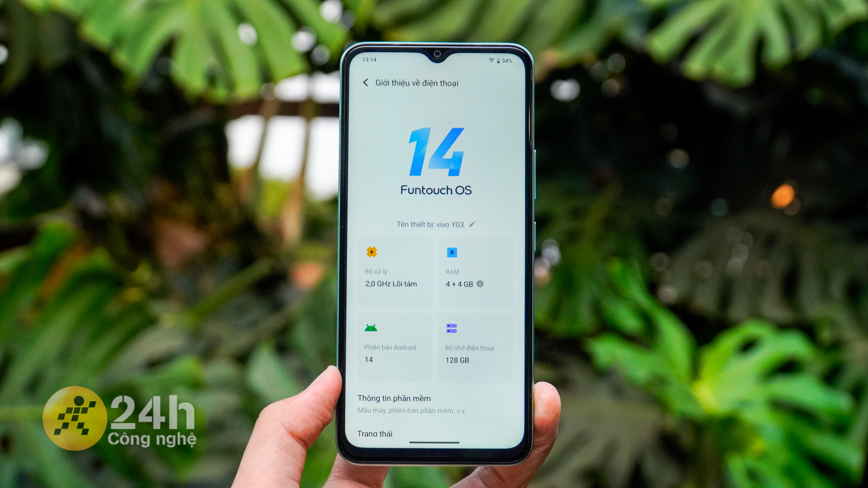Screen dimensions: 868x488
Task: Tap the RAM 'R' icon
Action: tap(452, 252)
